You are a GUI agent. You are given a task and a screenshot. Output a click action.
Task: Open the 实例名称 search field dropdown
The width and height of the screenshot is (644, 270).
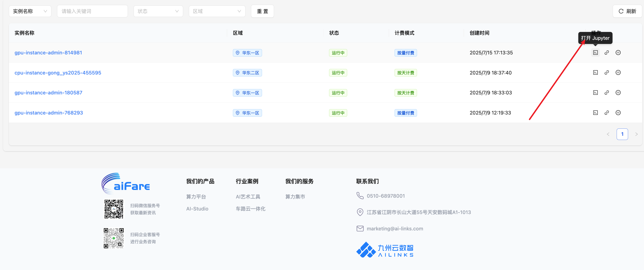pos(30,11)
